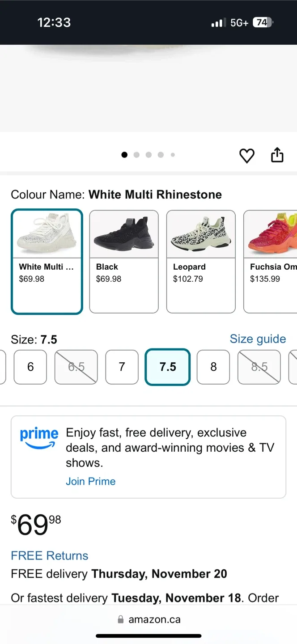Screen dimensions: 297x644
Task: Tap the first carousel dot indicator
Action: (124, 155)
